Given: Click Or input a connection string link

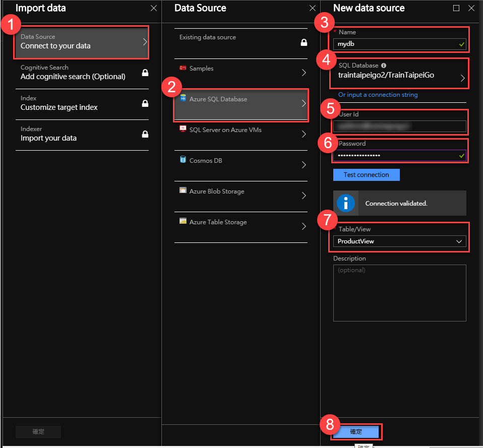Looking at the screenshot, I should (x=378, y=95).
